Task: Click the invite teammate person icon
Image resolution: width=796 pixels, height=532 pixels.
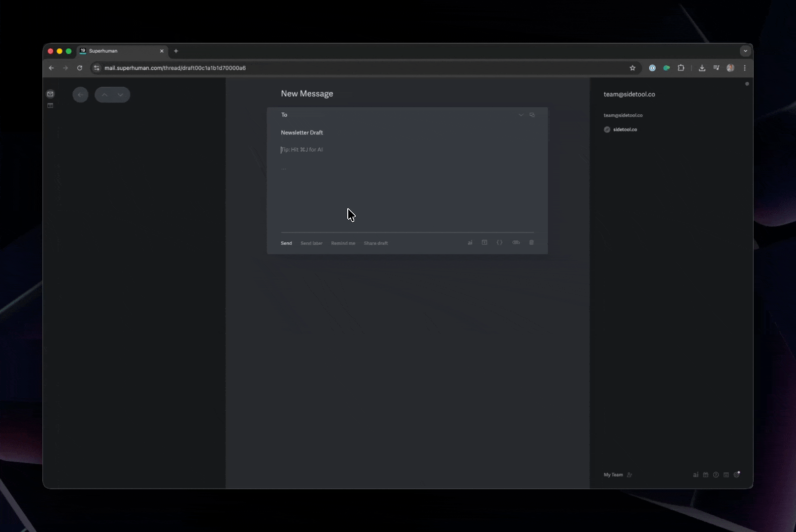Action: click(630, 475)
